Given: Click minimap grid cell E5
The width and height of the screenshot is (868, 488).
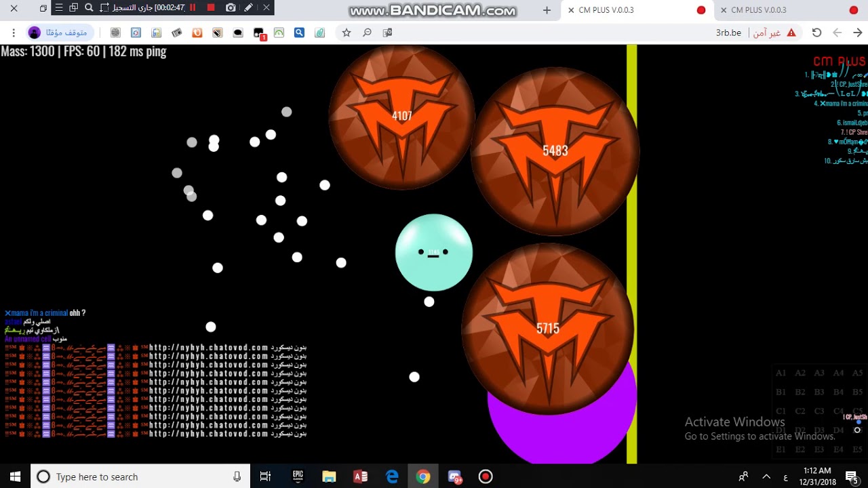Looking at the screenshot, I should click(x=858, y=449).
